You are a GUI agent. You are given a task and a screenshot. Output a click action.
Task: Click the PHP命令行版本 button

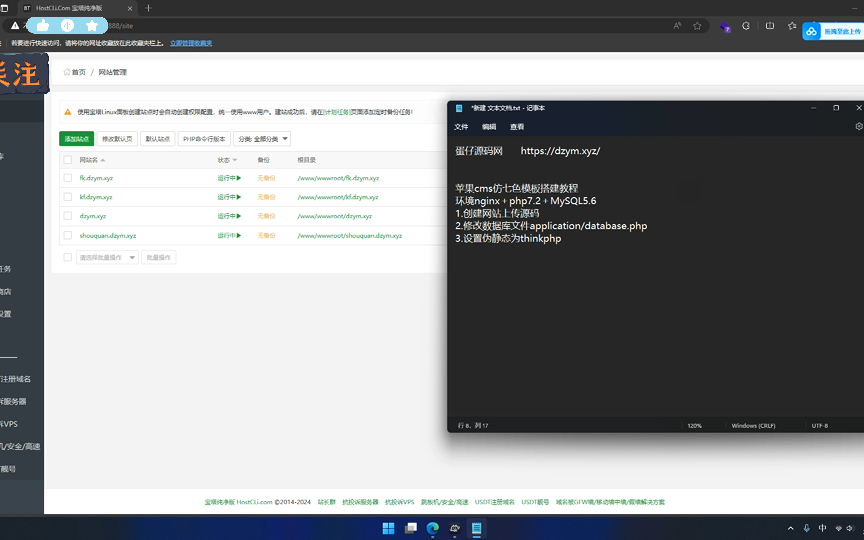click(x=204, y=139)
